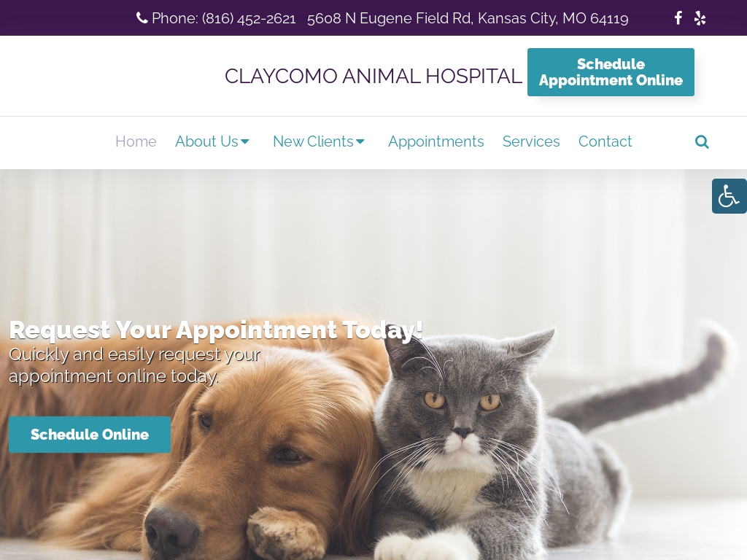This screenshot has width=747, height=560.
Task: Click Request Your Appointment Today heading
Action: click(216, 330)
